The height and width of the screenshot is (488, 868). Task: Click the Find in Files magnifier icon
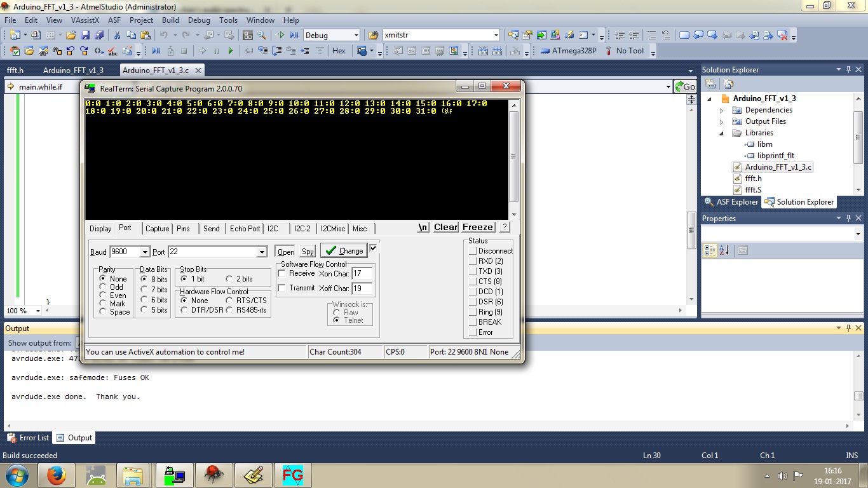(373, 35)
